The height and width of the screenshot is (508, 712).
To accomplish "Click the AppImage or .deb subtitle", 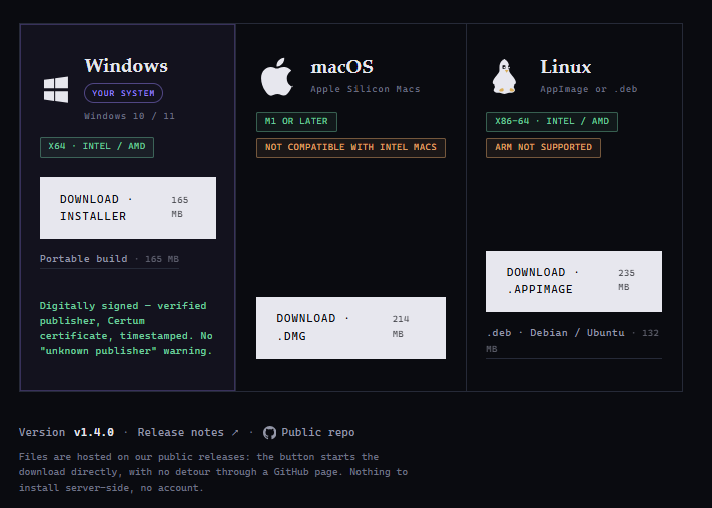I will coord(588,89).
